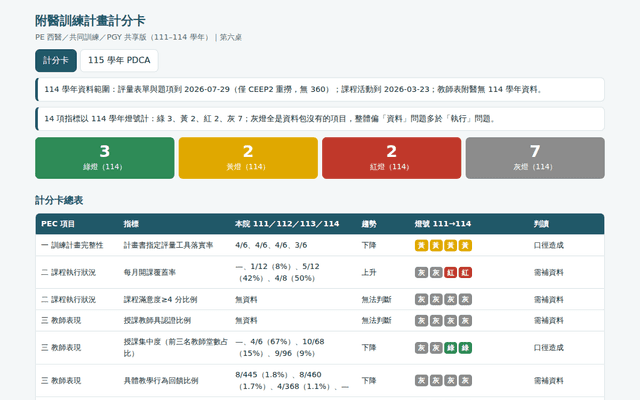
Task: Click the 8/445 (1.8%) values cell
Action: pos(292,380)
